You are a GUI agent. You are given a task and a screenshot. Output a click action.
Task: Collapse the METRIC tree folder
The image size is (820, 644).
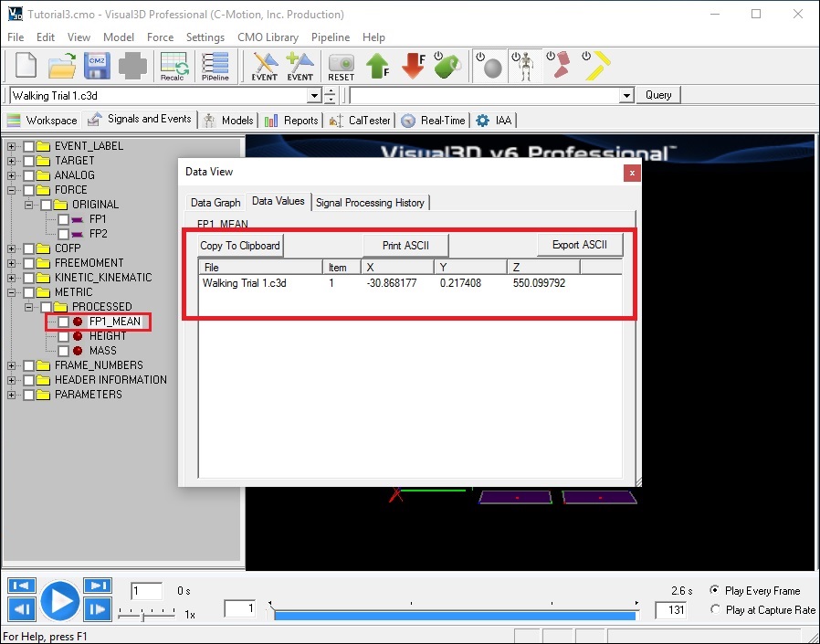point(12,292)
